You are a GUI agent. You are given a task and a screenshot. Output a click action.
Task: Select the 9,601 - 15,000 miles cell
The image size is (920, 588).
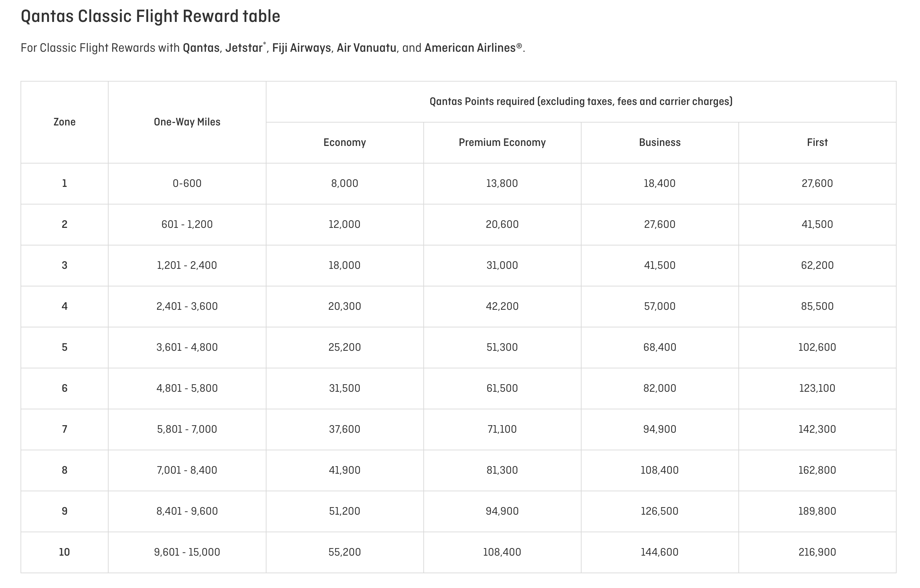(x=187, y=552)
